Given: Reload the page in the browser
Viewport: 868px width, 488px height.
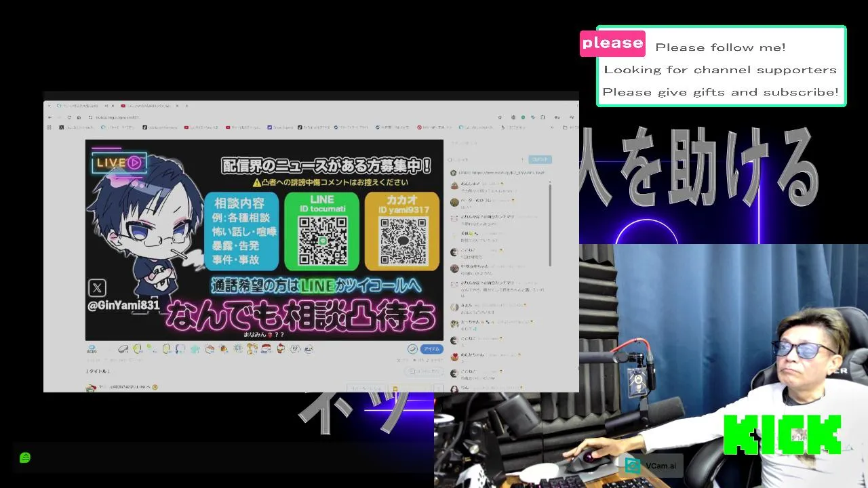Looking at the screenshot, I should pos(69,117).
